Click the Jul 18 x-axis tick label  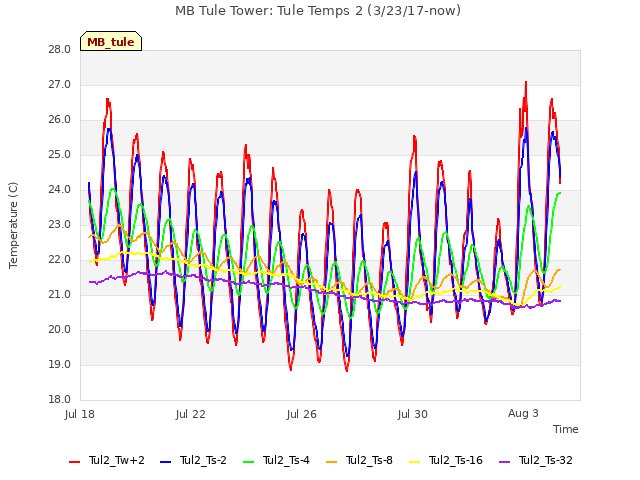80,414
